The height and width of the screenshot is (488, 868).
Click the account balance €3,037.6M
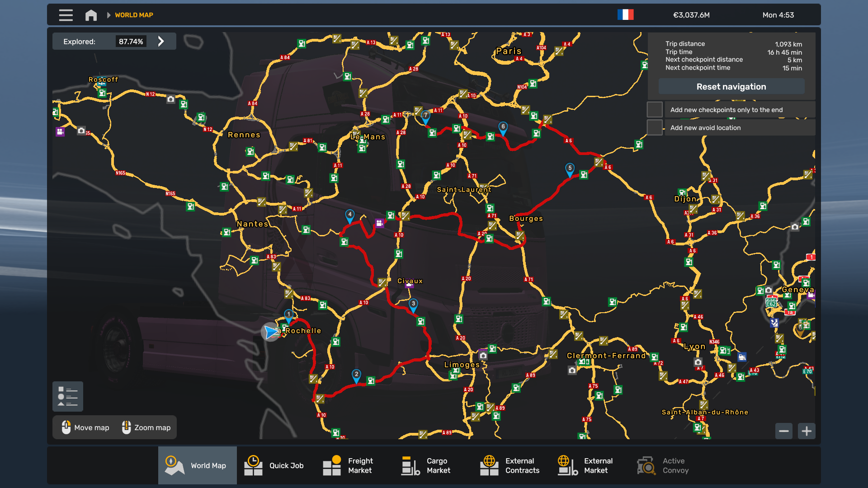(691, 15)
